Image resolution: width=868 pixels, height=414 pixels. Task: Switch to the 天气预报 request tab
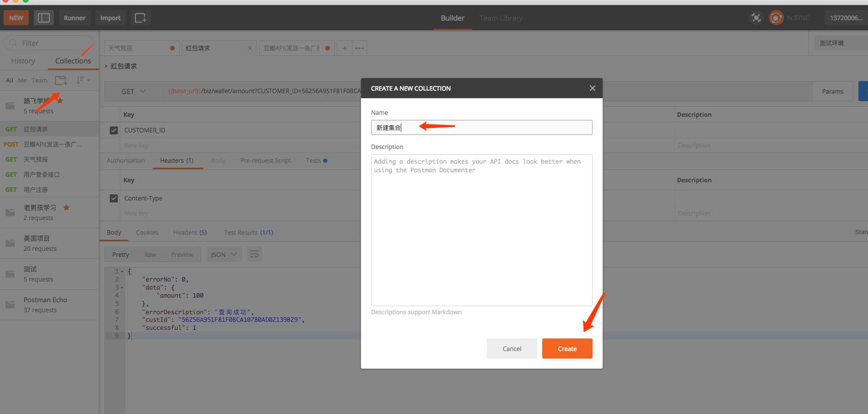[x=141, y=48]
